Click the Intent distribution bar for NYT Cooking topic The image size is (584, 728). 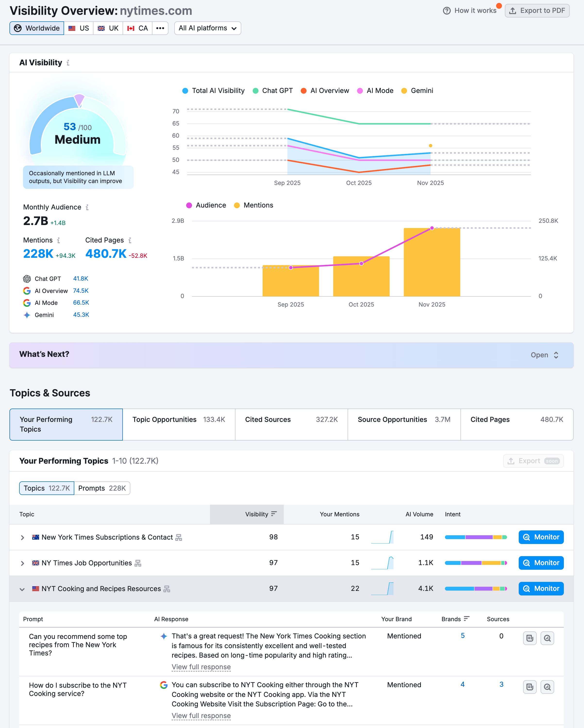click(476, 588)
